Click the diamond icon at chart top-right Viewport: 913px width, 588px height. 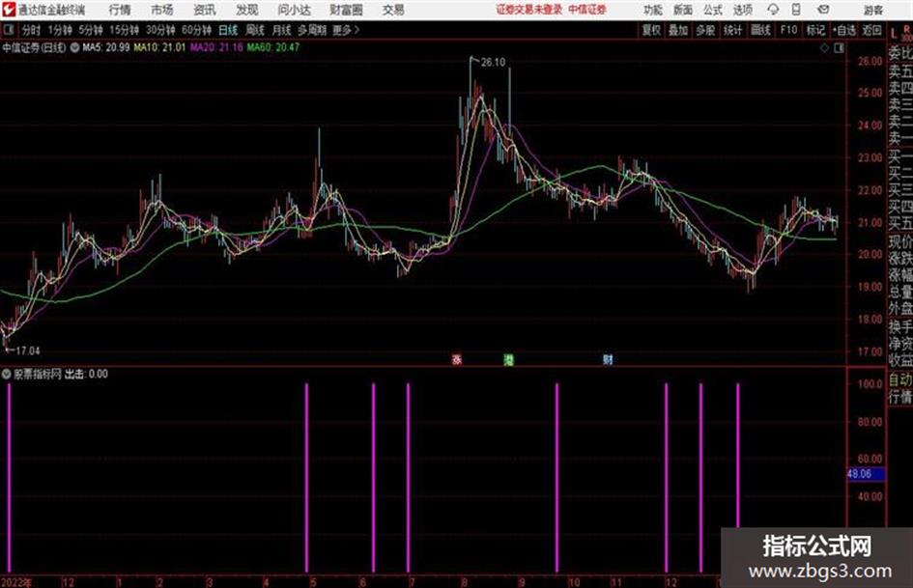click(x=824, y=48)
